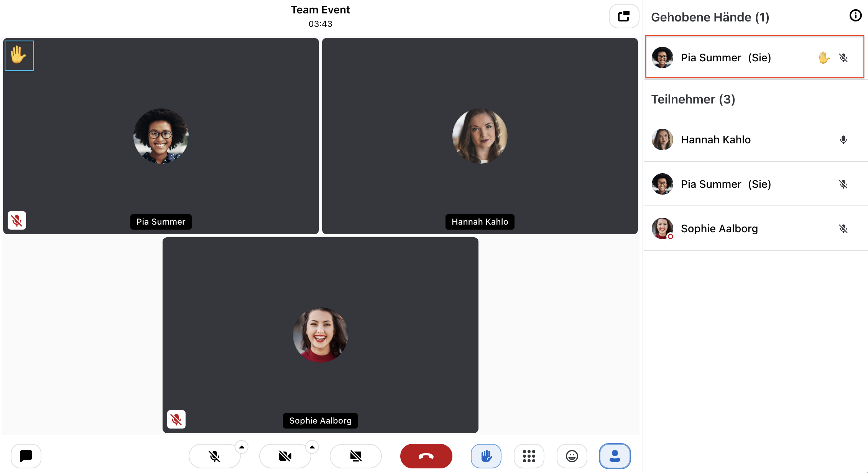Screen dimensions: 868x473
Task: Click Sophie Aalborg's video tile avatar
Action: coord(321,335)
